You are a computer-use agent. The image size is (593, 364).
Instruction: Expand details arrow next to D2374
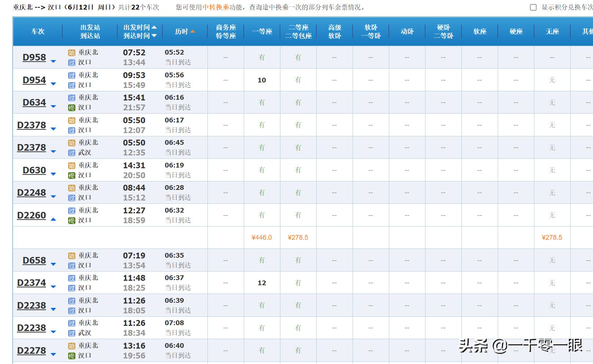click(53, 287)
